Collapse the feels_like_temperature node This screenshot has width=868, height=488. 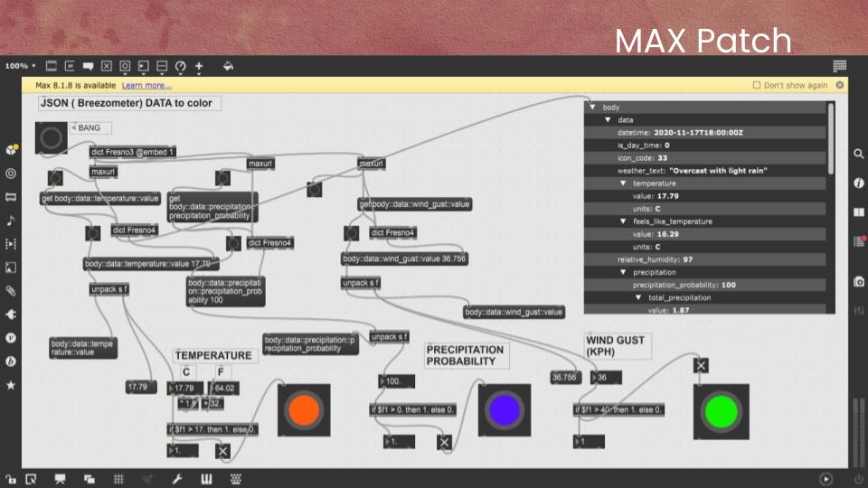pyautogui.click(x=623, y=221)
